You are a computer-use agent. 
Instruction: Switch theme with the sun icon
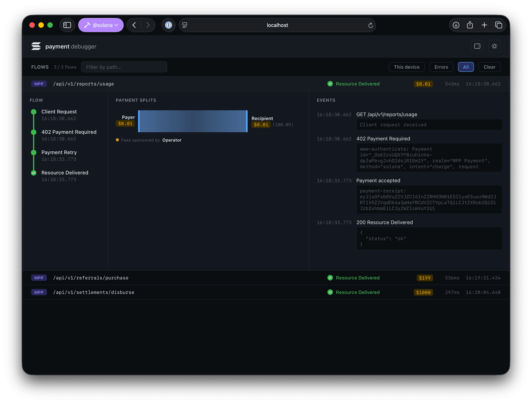point(494,46)
